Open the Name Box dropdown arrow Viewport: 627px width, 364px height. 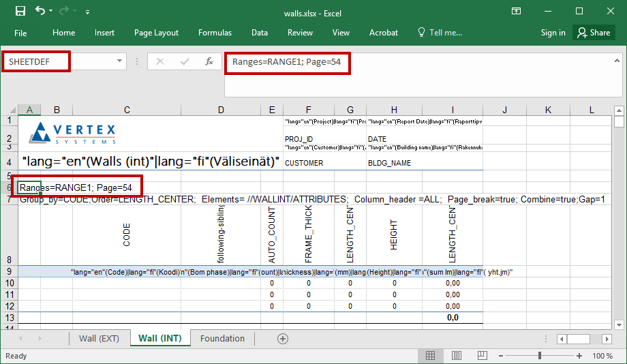point(120,61)
